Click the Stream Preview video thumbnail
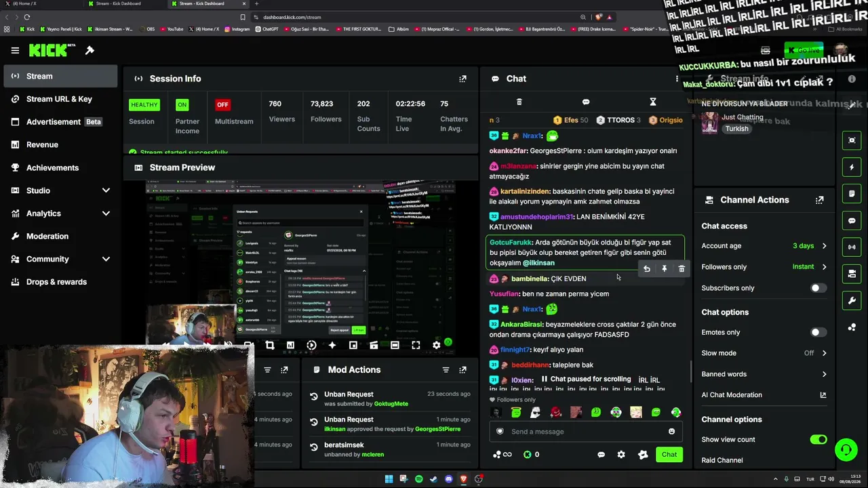The width and height of the screenshot is (868, 488). [301, 266]
